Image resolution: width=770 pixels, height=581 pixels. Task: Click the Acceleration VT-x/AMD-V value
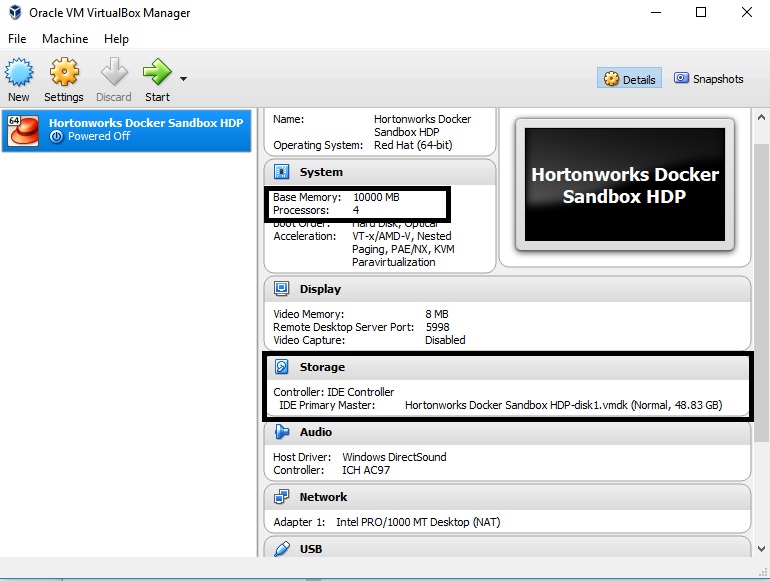click(x=403, y=249)
